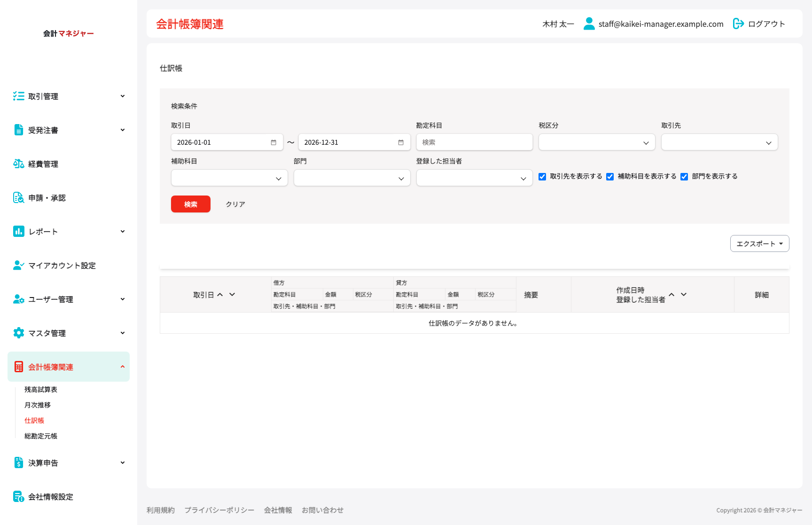Click the クリア button

tap(235, 204)
